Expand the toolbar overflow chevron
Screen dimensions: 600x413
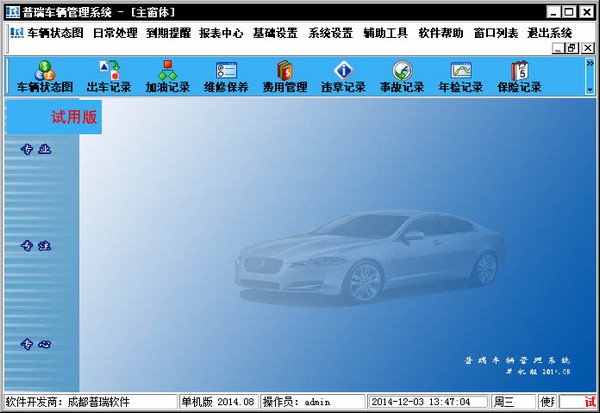(590, 63)
